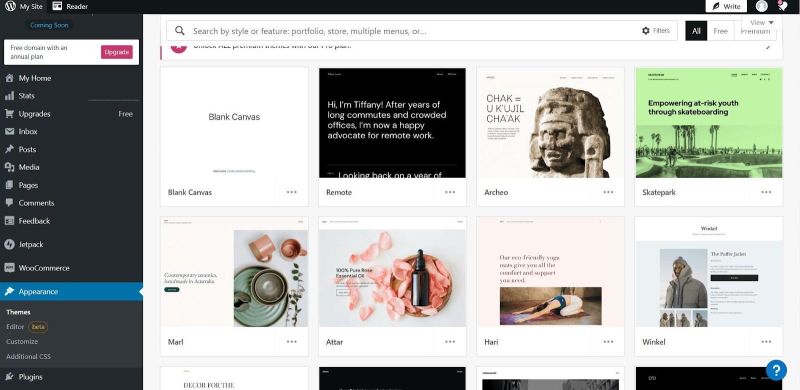Open the Attar rose oil theme preview
800x390 pixels.
tap(392, 272)
